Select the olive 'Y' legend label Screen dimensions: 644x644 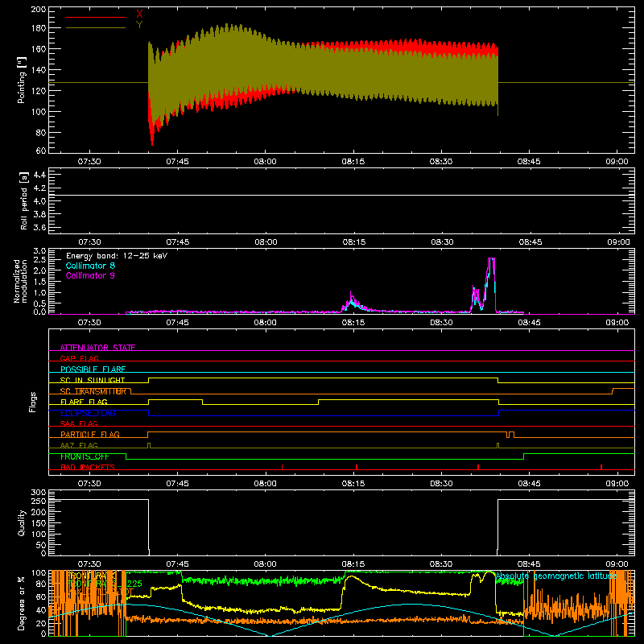pos(139,25)
